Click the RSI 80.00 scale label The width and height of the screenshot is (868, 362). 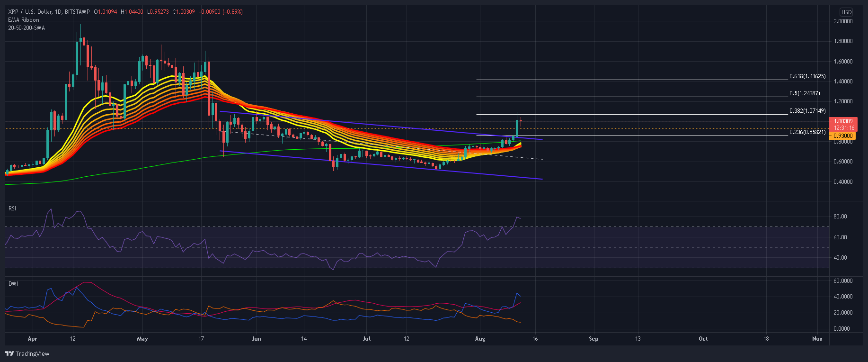point(840,217)
